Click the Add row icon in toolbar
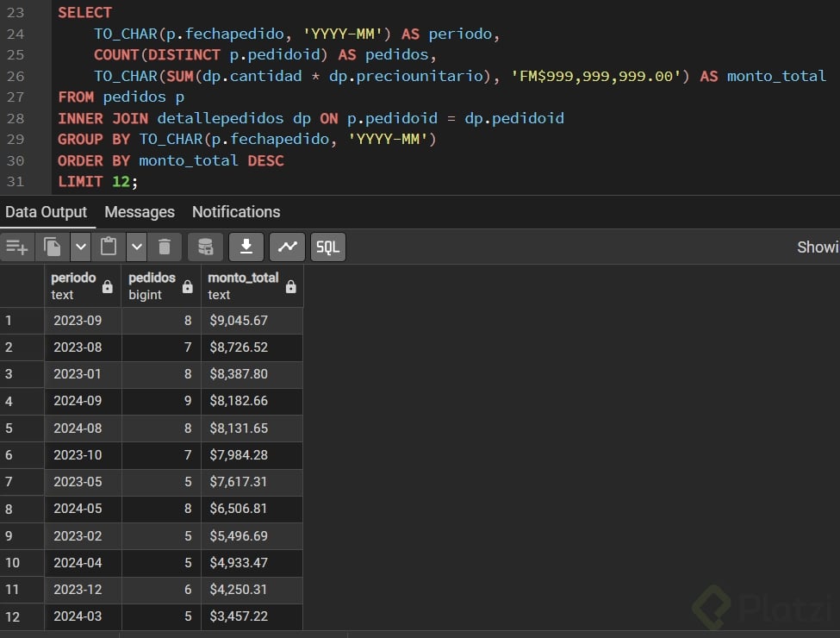 pos(17,247)
